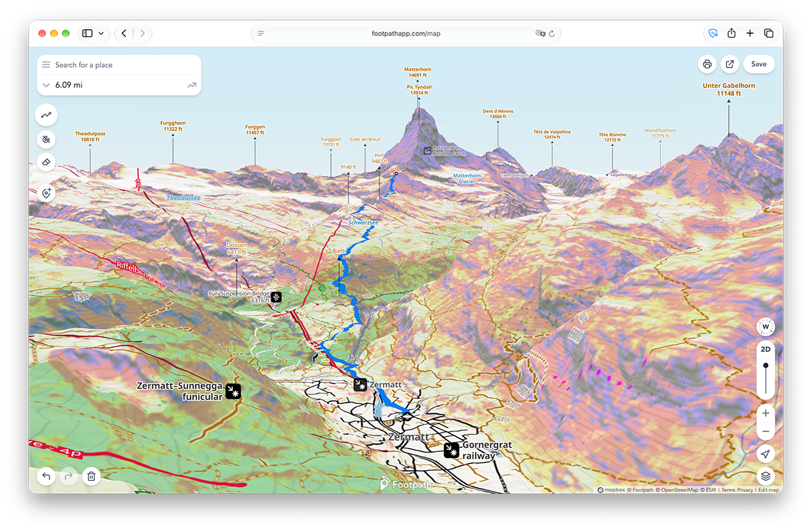The height and width of the screenshot is (531, 812).
Task: Click the Gornergrat railway marker icon
Action: click(x=451, y=450)
